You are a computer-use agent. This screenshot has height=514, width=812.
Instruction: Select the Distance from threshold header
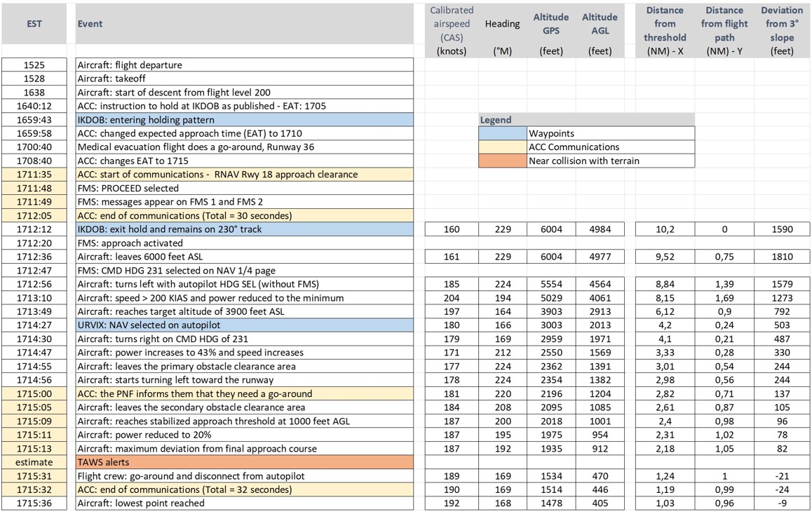(665, 24)
